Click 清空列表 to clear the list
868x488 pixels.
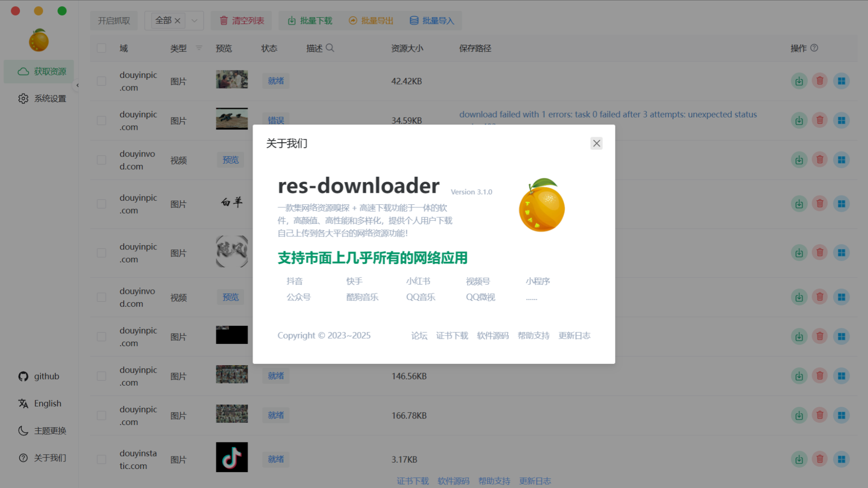pyautogui.click(x=242, y=20)
